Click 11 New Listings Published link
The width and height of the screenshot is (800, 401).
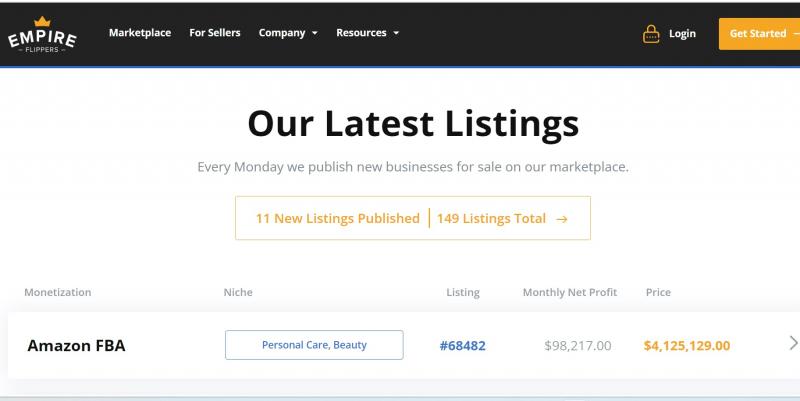(x=338, y=218)
